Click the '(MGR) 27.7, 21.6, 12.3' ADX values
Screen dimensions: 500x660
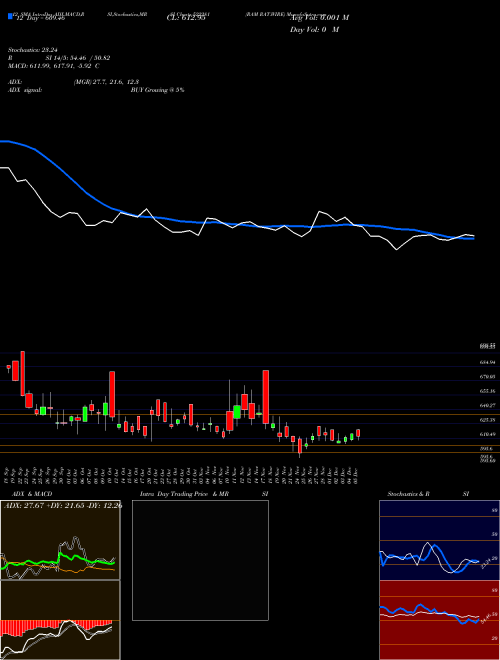[106, 82]
